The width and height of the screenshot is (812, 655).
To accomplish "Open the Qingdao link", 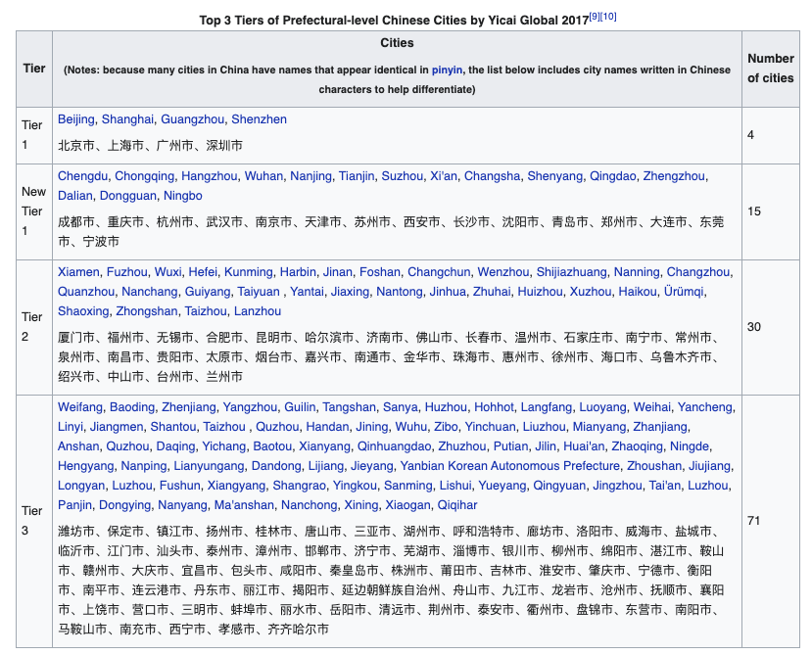I will coord(613,176).
